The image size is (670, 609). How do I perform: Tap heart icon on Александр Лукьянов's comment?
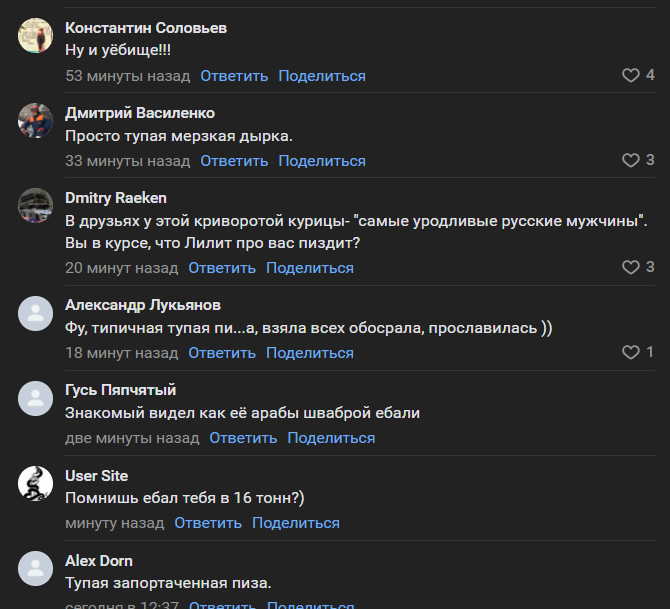click(x=630, y=352)
